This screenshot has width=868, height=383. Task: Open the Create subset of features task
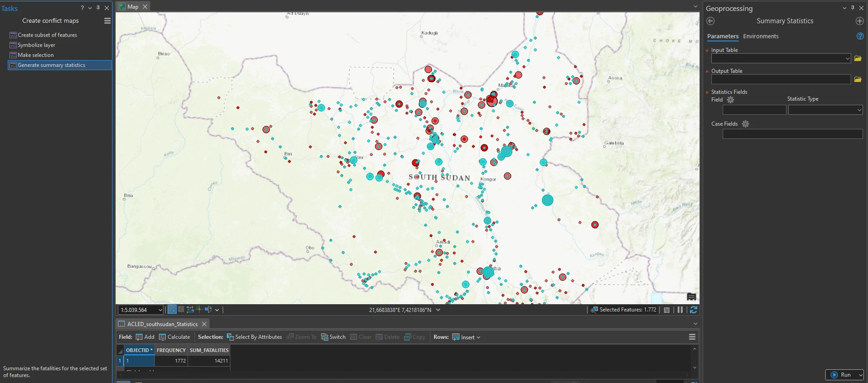click(47, 35)
